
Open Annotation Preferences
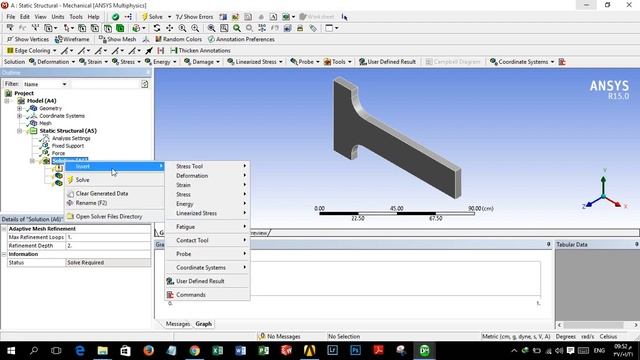tap(241, 39)
